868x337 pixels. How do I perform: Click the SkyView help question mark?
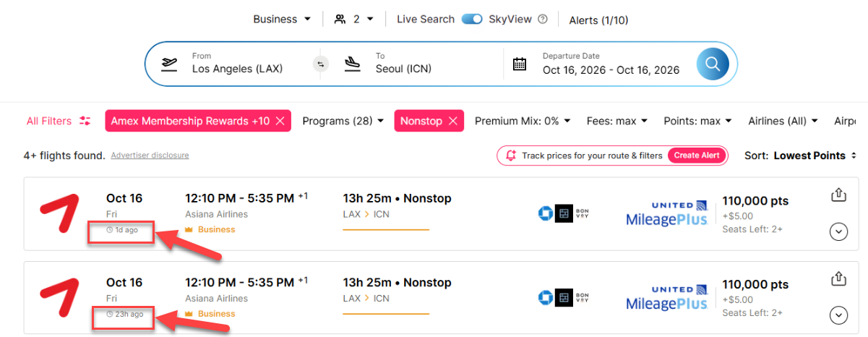coord(543,20)
